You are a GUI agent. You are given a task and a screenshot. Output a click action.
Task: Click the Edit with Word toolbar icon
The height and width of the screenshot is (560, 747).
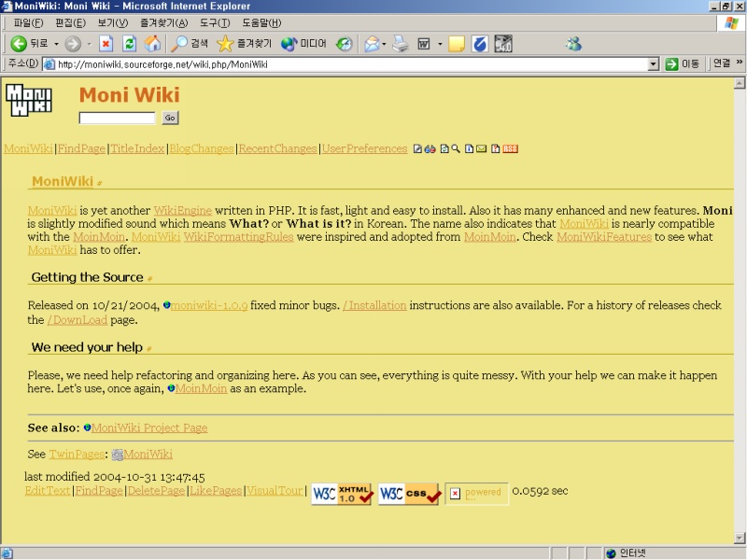tap(424, 44)
